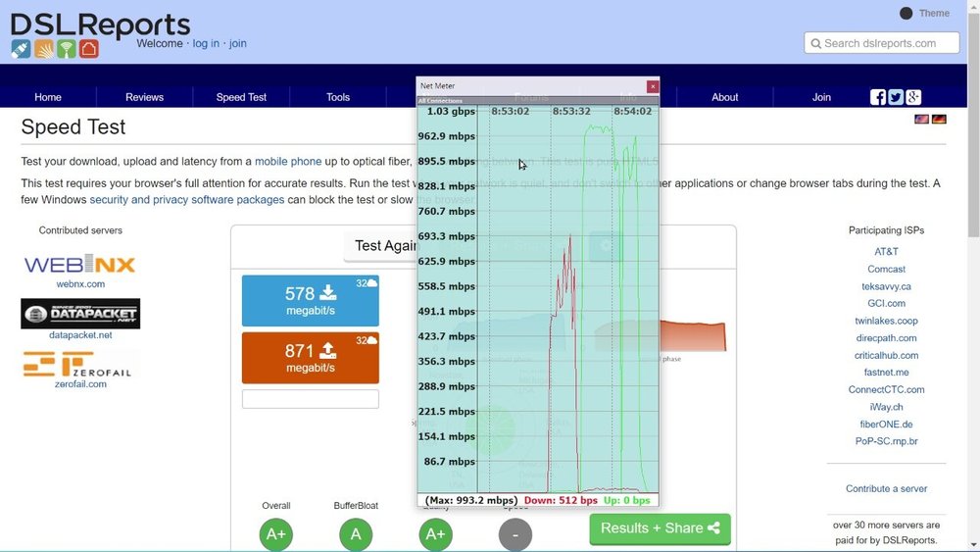The image size is (980, 552).
Task: Visit the zerofail.com link
Action: (80, 383)
